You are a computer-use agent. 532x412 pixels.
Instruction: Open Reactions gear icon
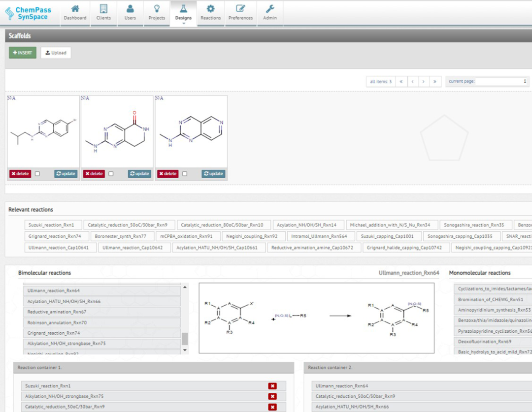pos(210,9)
